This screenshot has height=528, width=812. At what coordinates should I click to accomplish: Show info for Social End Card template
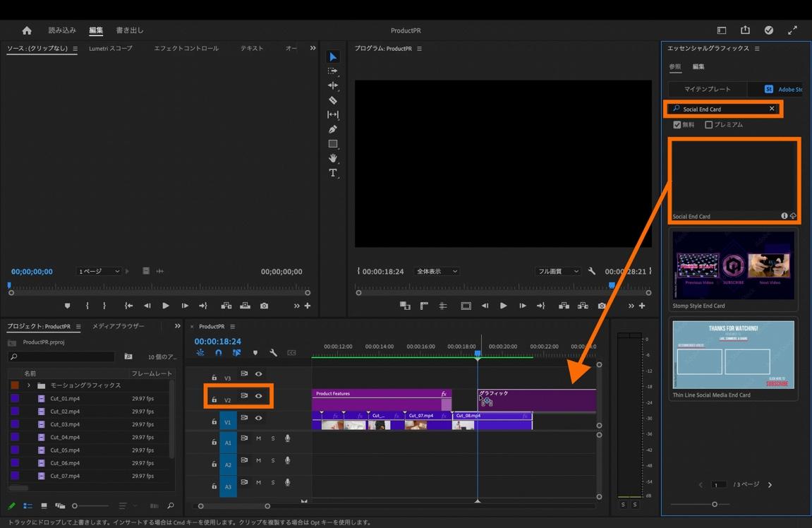[784, 215]
